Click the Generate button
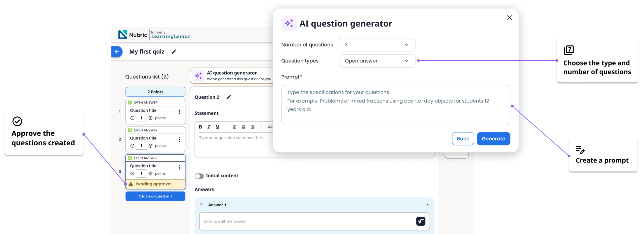644x234 pixels. click(x=493, y=138)
